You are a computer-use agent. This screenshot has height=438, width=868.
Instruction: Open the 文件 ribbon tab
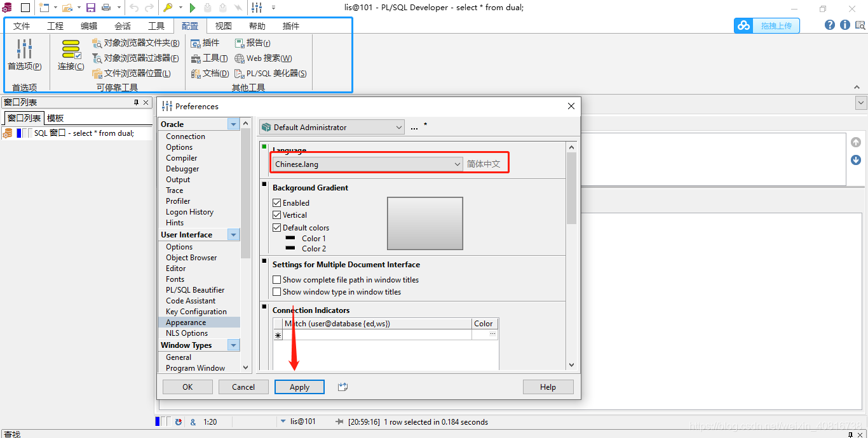[x=22, y=26]
